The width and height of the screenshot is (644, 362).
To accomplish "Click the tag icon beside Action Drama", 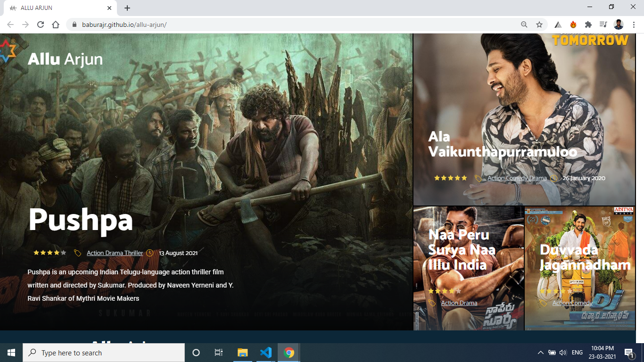I will click(x=432, y=303).
